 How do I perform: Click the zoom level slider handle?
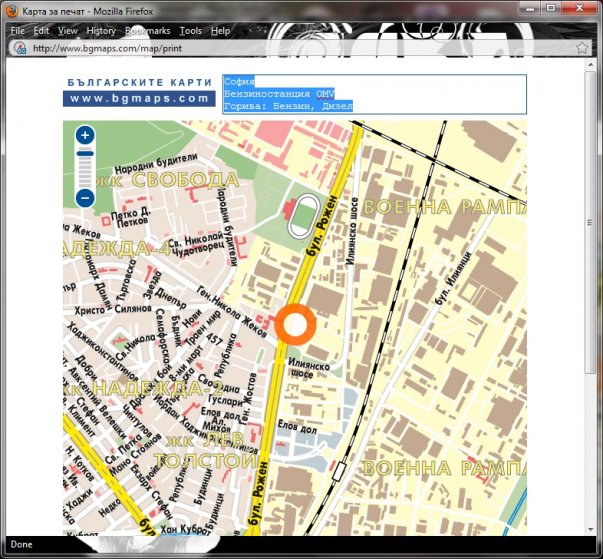pyautogui.click(x=85, y=153)
